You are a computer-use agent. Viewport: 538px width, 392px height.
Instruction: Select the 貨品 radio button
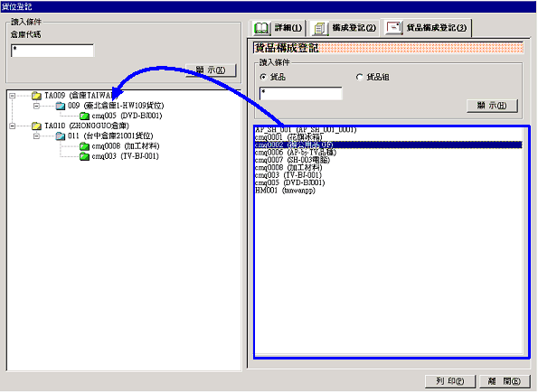pyautogui.click(x=263, y=77)
